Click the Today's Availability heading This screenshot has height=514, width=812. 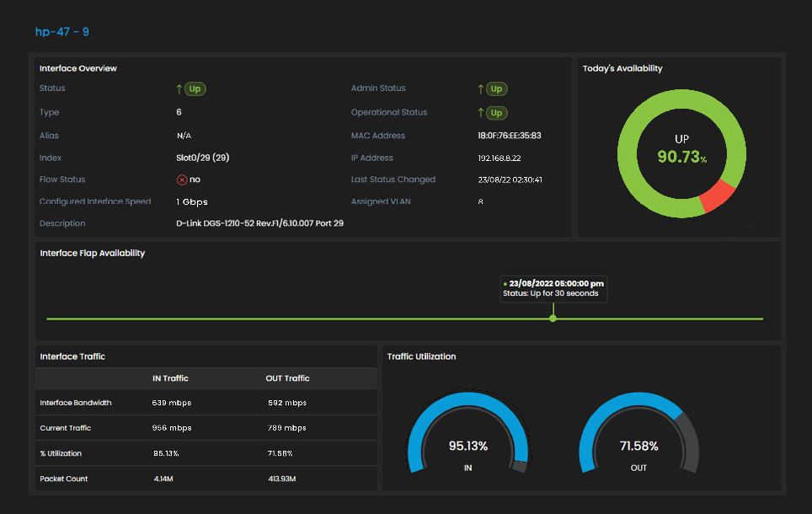click(622, 68)
